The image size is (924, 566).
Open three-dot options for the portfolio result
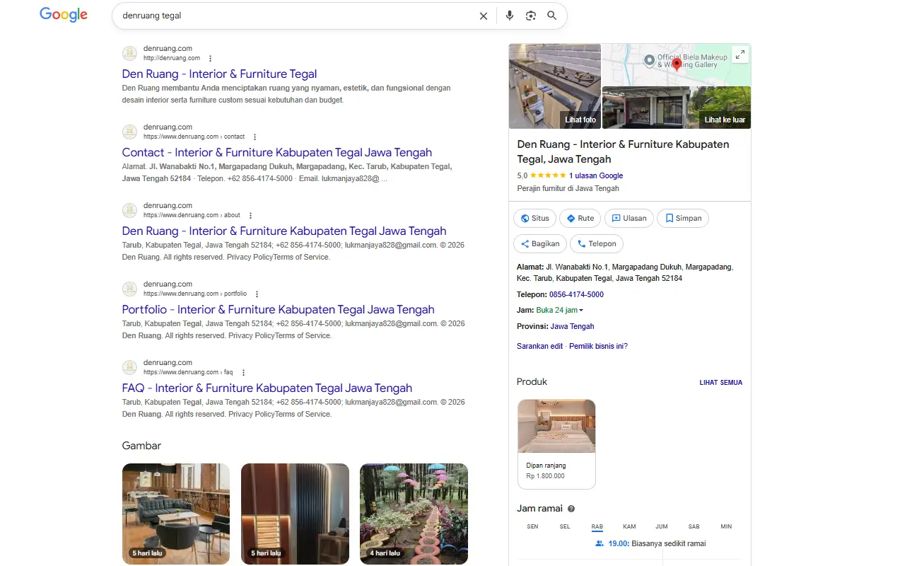[257, 294]
